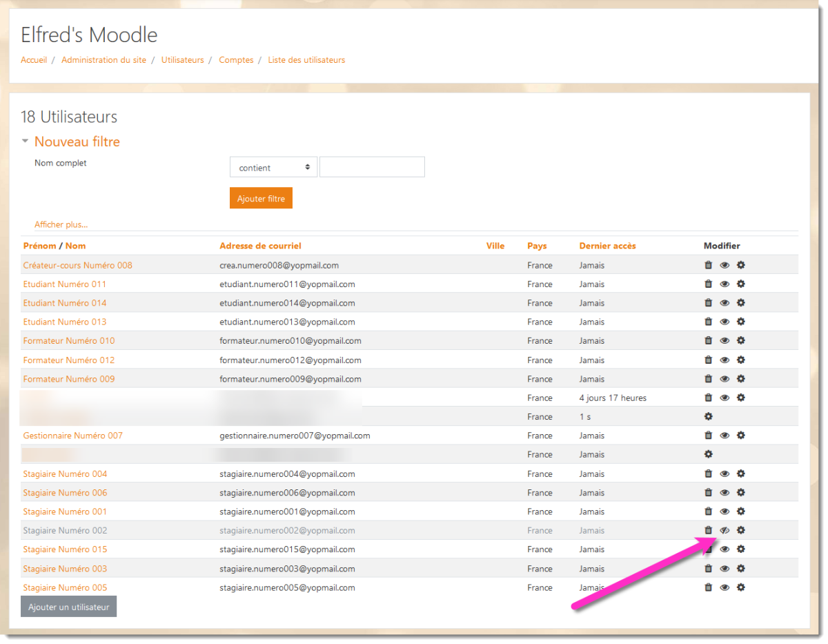Go to Accueil breadcrumb
The height and width of the screenshot is (644, 828).
click(34, 60)
